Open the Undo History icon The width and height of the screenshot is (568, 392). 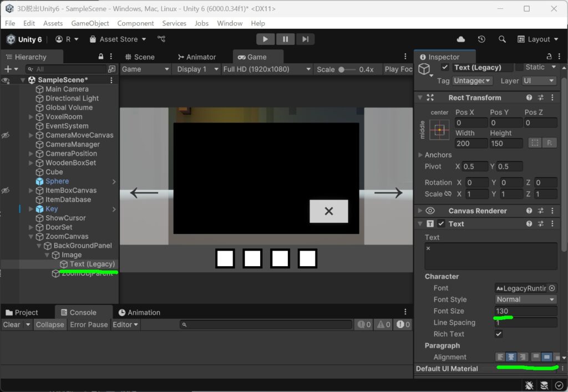(x=481, y=39)
